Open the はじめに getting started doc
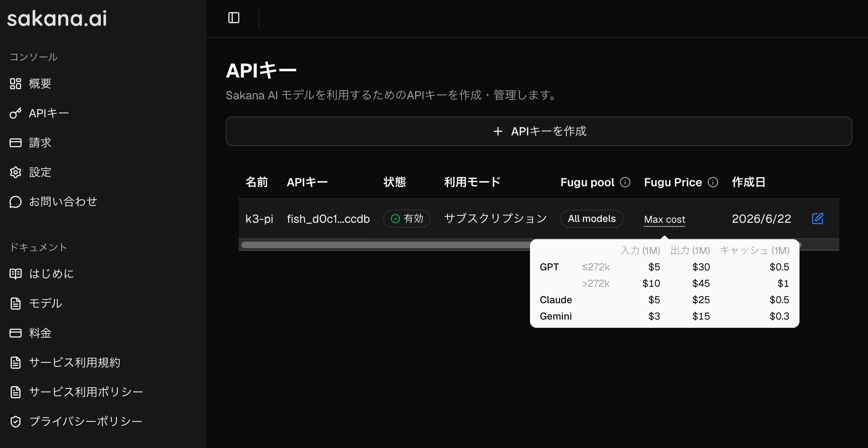The image size is (868, 448). coord(52,274)
